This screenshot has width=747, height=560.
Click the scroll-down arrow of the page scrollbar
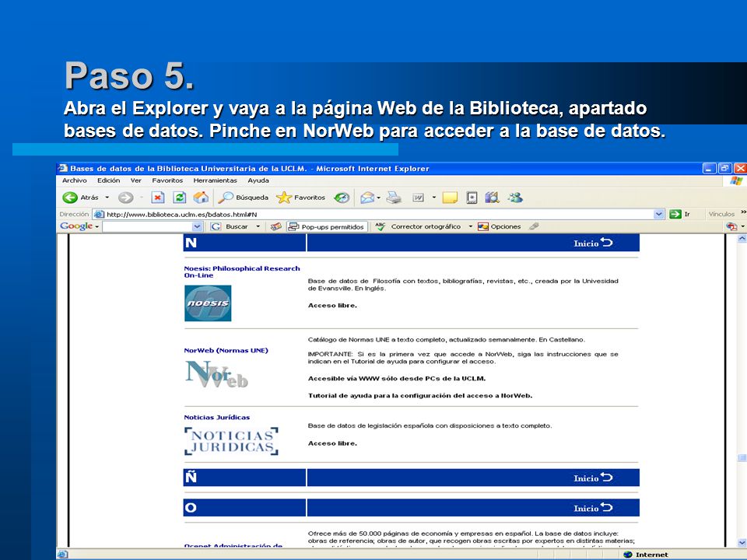click(x=742, y=542)
